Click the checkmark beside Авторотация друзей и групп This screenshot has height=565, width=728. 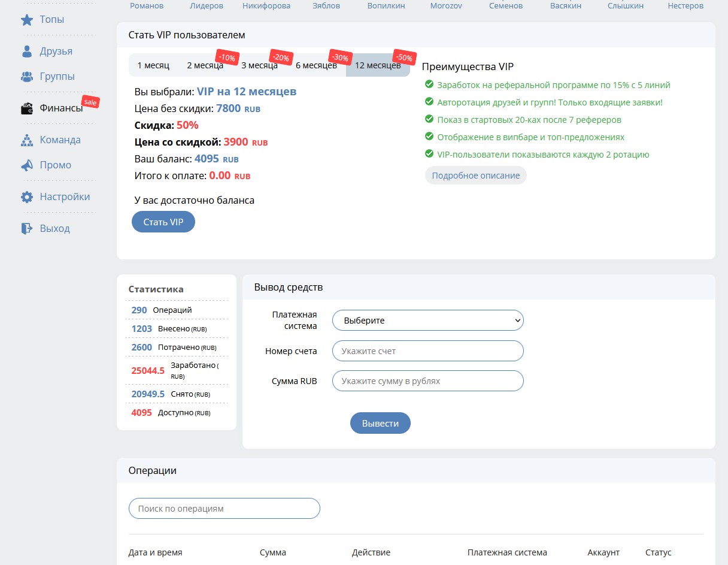click(x=429, y=102)
